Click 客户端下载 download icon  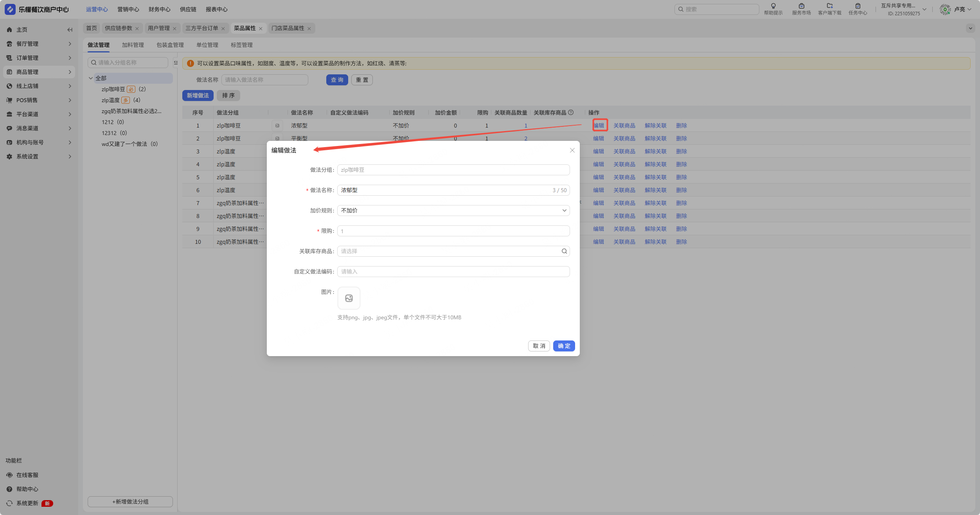829,6
